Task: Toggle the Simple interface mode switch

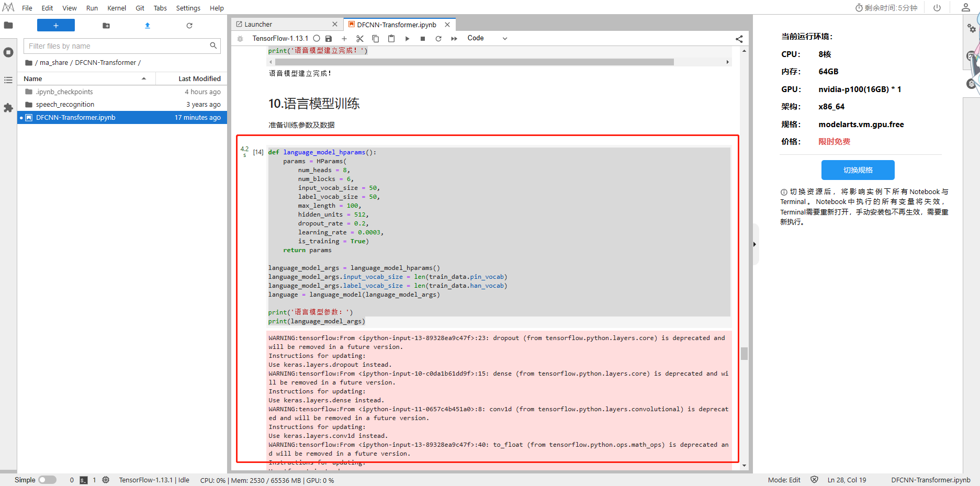Action: pos(47,480)
